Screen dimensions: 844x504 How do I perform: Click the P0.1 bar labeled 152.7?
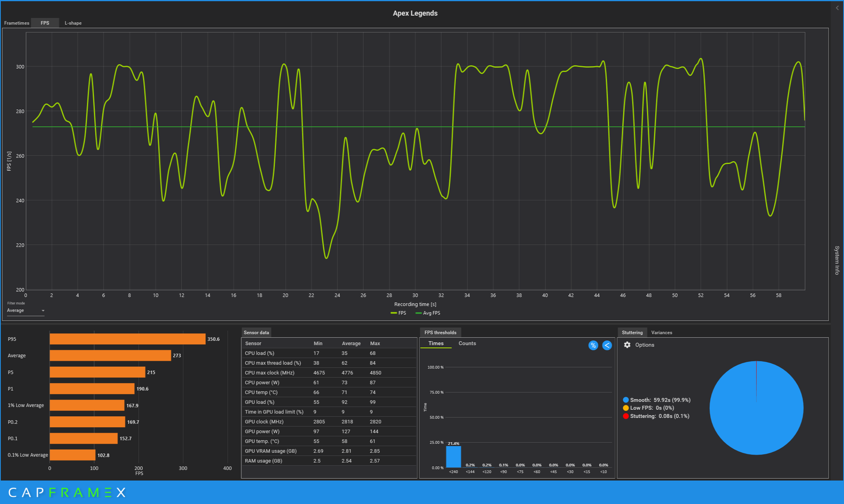[x=83, y=439]
